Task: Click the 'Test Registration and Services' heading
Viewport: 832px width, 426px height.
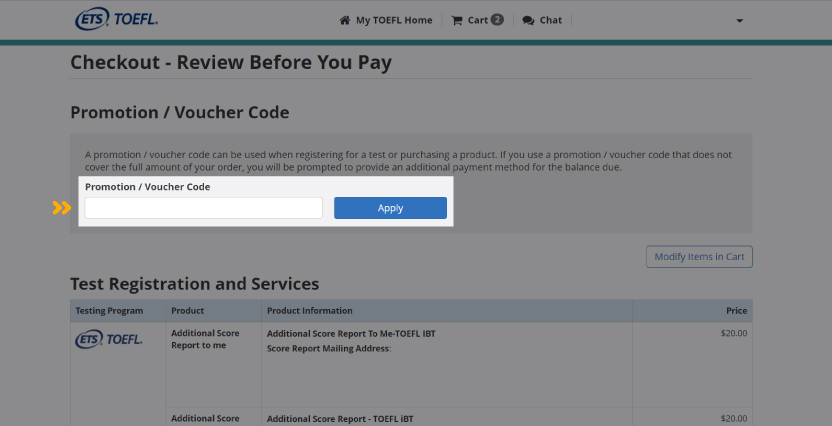Action: pyautogui.click(x=195, y=284)
